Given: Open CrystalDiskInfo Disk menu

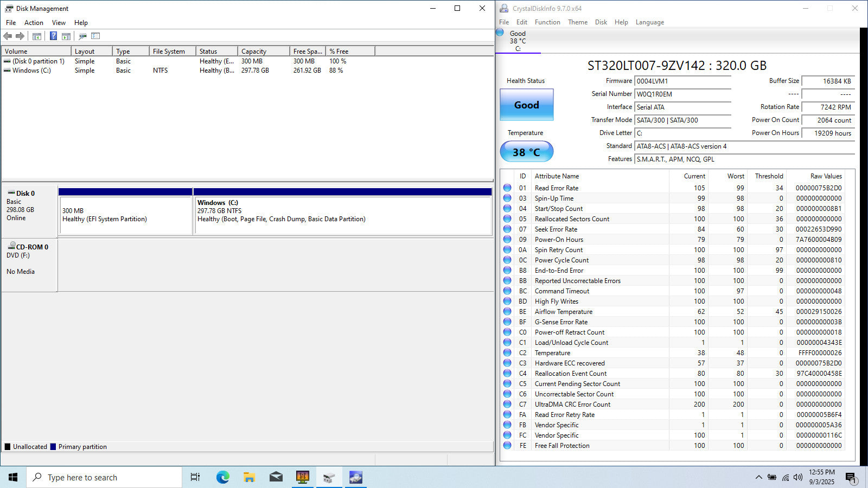Looking at the screenshot, I should pos(601,22).
